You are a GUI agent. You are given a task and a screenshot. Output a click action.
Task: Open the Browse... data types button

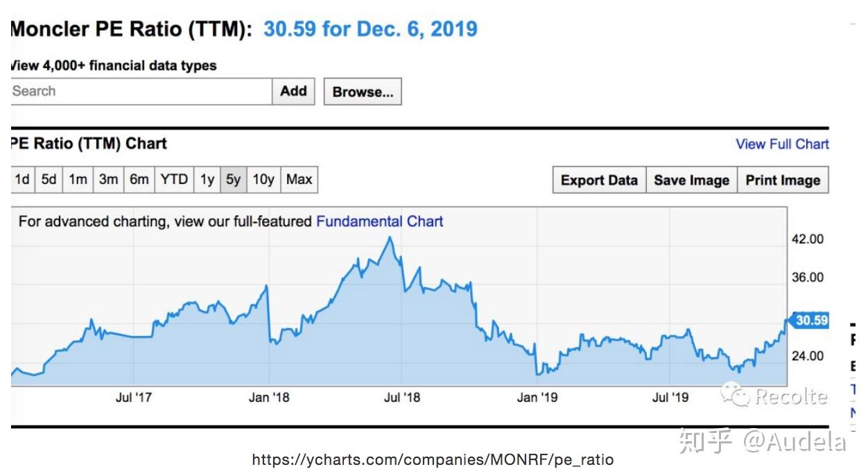coord(363,92)
